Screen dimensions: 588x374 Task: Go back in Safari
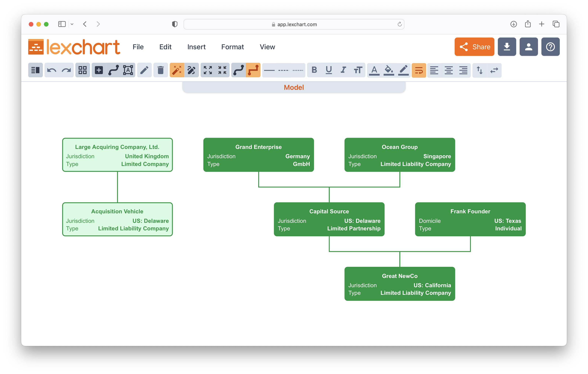(x=85, y=24)
